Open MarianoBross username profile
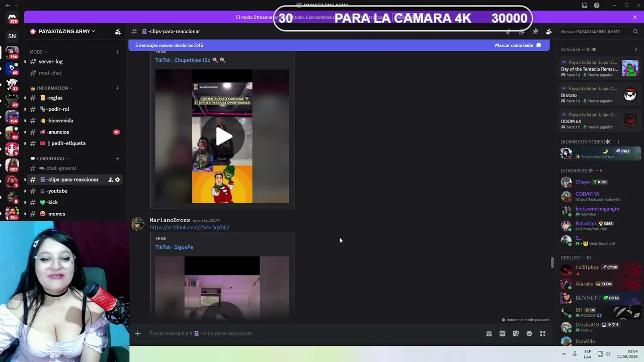This screenshot has width=644, height=362. pos(170,220)
